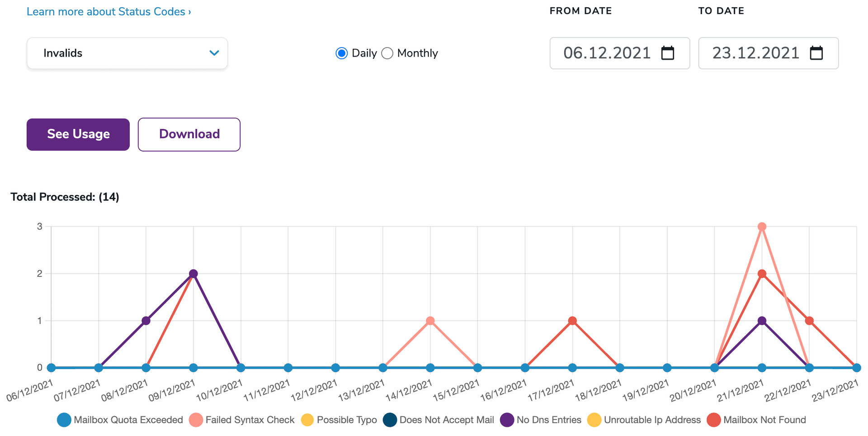868x436 pixels.
Task: Click the From Date field showing 06.12.2021
Action: (x=607, y=53)
